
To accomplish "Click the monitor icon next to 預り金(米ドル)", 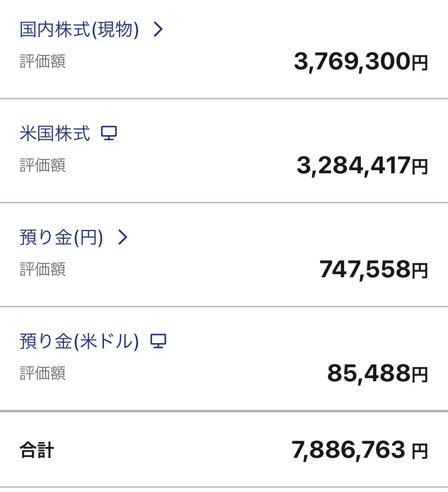I will click(158, 341).
